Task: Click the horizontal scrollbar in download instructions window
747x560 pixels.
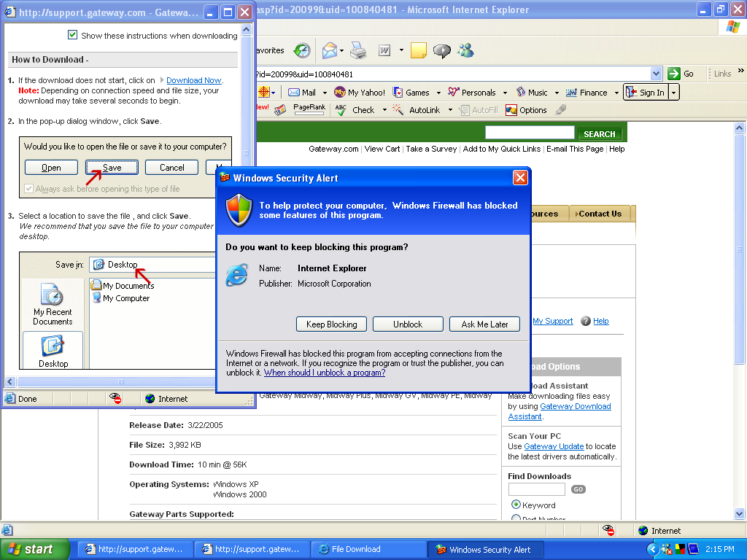Action: [x=120, y=381]
